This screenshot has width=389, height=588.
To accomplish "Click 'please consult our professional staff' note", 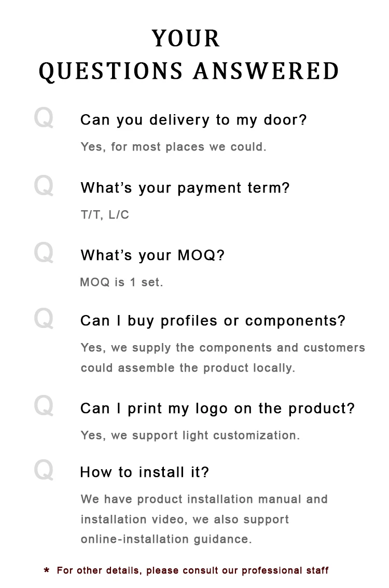I will pos(237,570).
